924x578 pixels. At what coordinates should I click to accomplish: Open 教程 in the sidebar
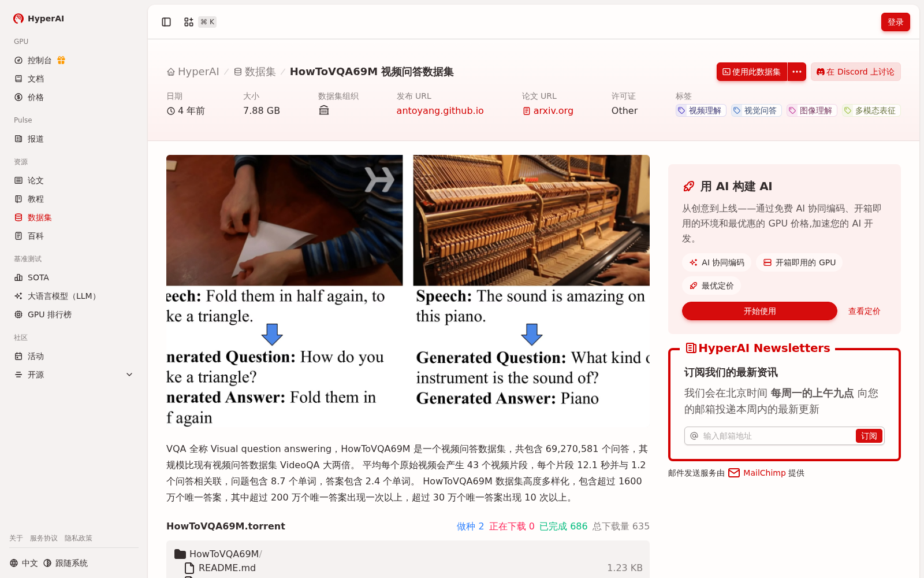tap(36, 199)
